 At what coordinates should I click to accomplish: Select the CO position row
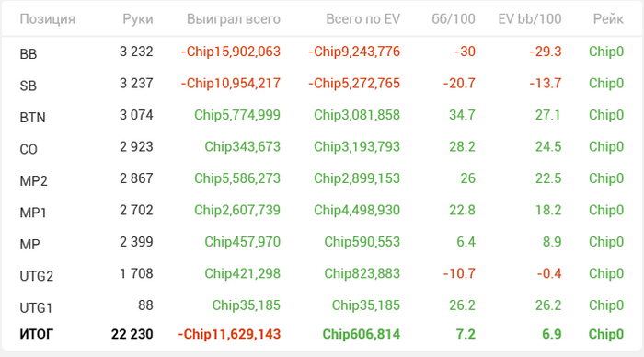coord(322,147)
